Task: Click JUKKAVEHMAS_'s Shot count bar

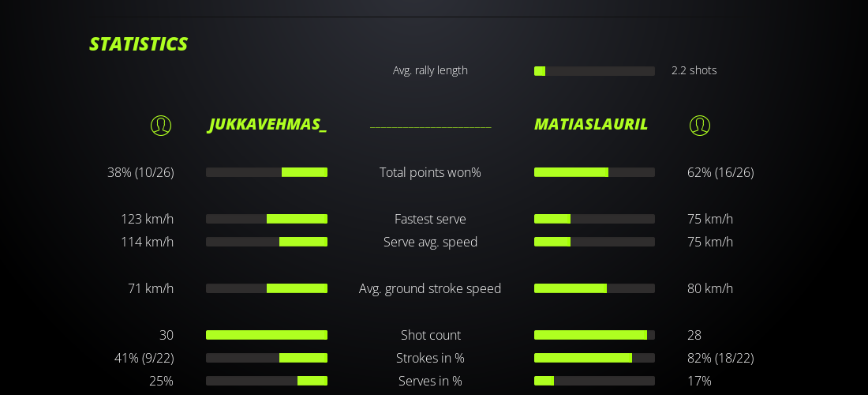Action: (x=267, y=335)
